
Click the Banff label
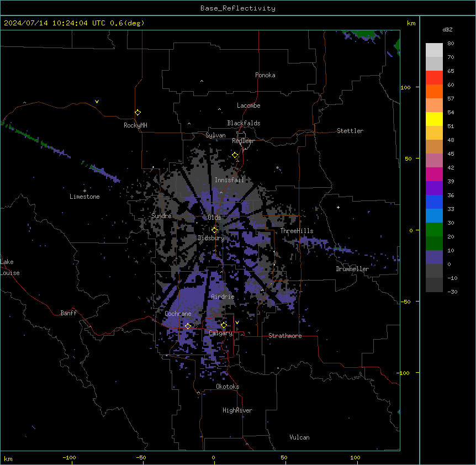(x=68, y=313)
